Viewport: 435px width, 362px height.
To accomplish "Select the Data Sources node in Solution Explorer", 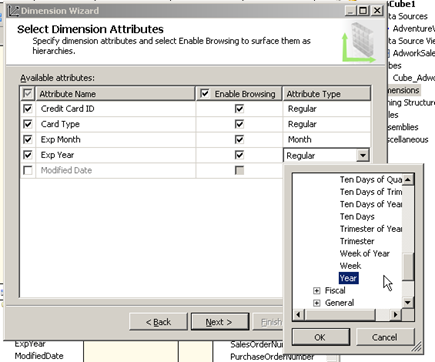I will (x=408, y=16).
